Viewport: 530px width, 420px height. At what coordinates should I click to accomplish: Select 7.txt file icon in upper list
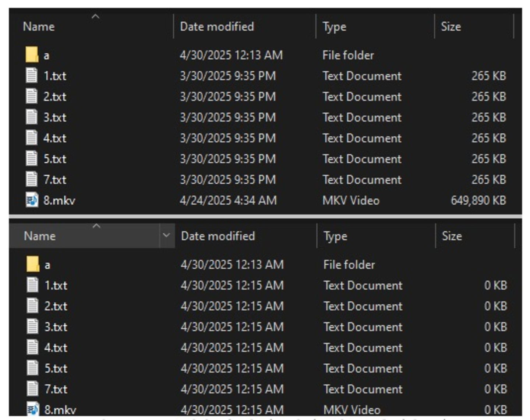32,179
